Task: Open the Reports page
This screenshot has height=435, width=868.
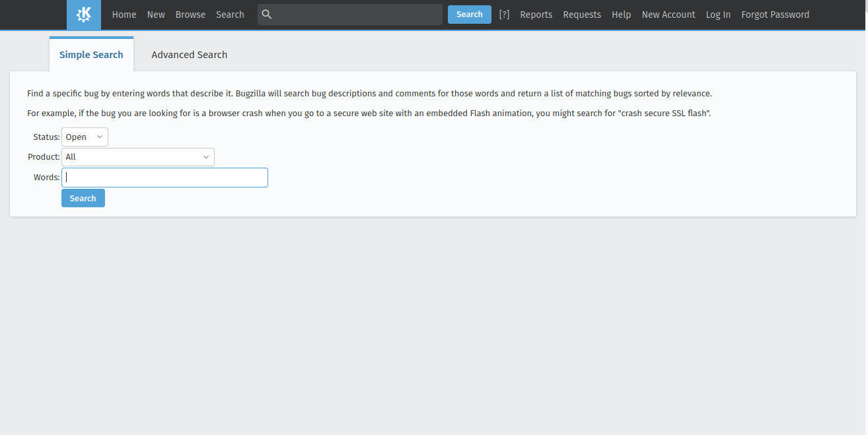Action: coord(536,15)
